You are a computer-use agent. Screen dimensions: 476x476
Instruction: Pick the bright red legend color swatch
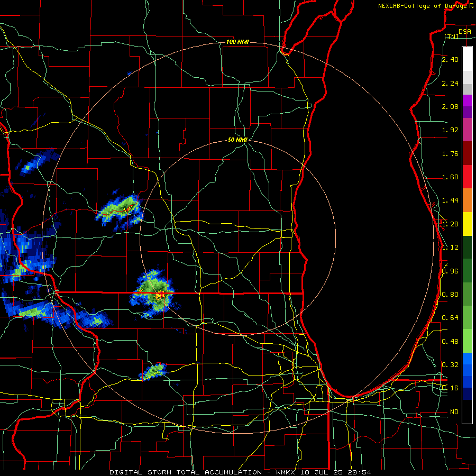(467, 177)
